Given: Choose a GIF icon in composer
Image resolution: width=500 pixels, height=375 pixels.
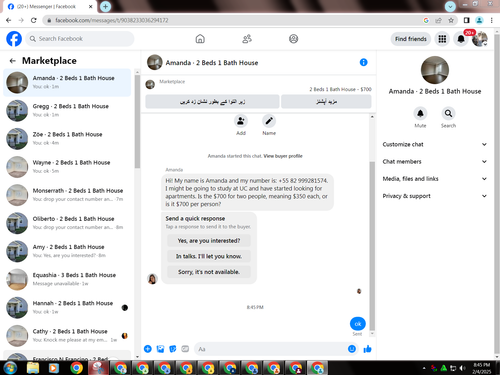Looking at the screenshot, I should point(185,349).
